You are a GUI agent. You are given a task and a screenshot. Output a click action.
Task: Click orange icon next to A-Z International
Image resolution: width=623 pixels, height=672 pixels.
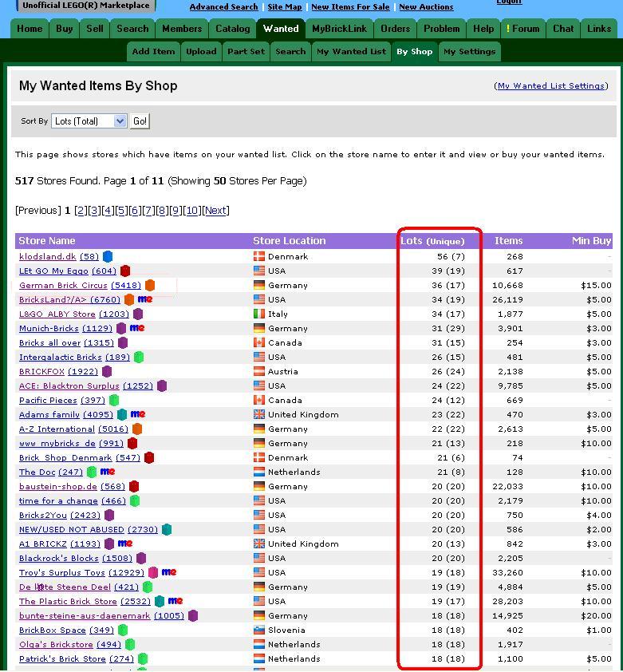(x=137, y=429)
